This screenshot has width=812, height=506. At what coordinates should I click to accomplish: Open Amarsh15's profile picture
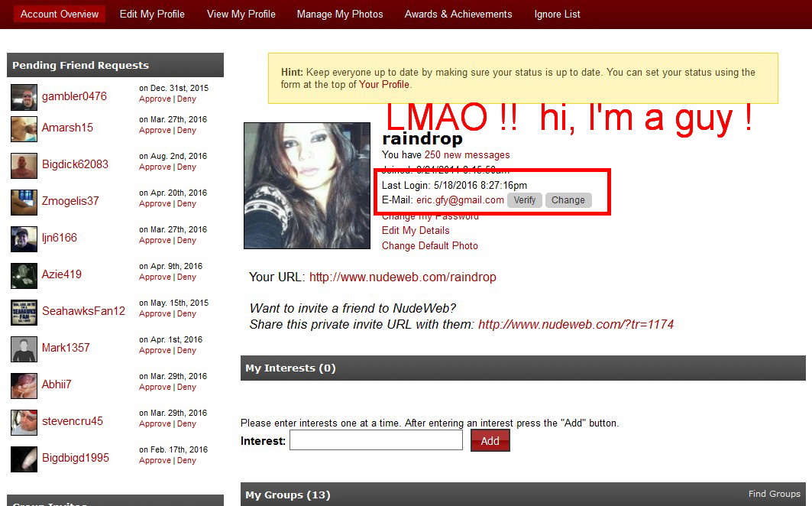tap(24, 128)
